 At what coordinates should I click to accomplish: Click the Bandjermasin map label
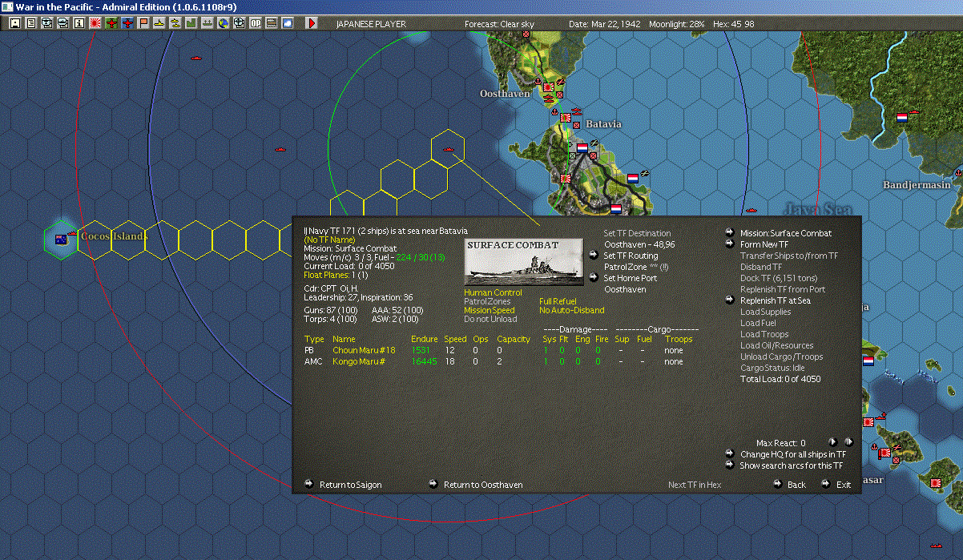(x=917, y=185)
